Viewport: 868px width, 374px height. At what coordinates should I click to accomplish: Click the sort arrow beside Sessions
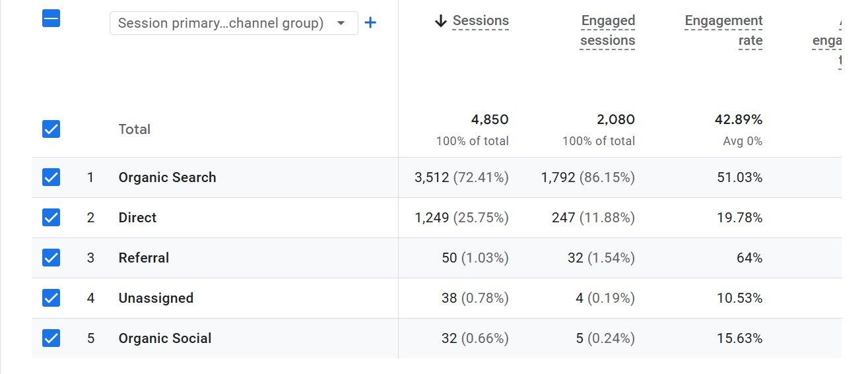[441, 21]
